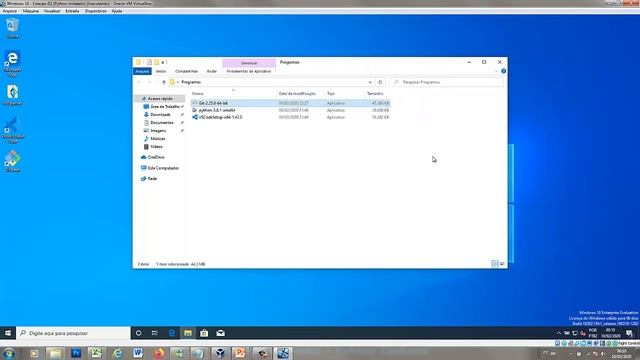Expand the address bar history dropdown

(x=370, y=82)
